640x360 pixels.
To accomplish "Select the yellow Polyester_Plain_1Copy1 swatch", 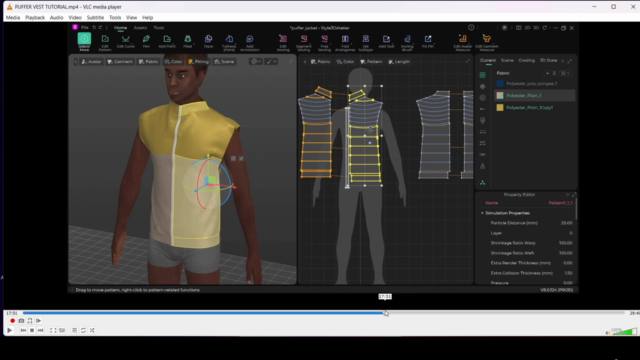I will (x=500, y=107).
